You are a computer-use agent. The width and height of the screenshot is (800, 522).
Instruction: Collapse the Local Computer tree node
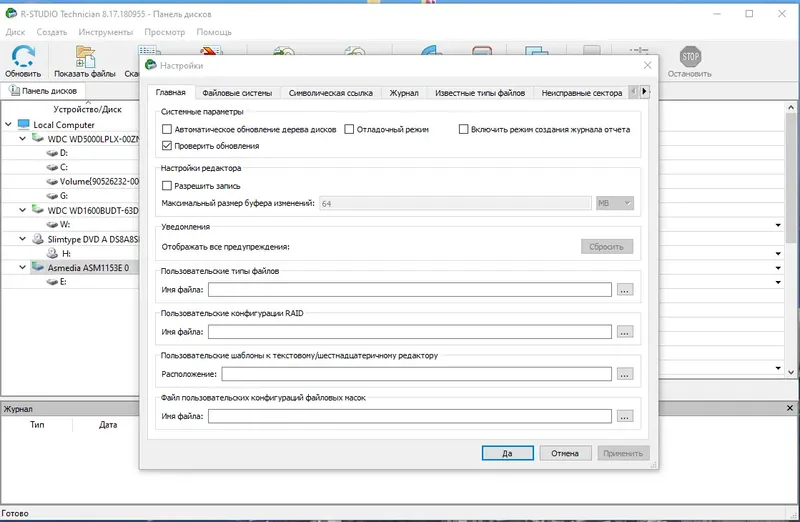9,124
